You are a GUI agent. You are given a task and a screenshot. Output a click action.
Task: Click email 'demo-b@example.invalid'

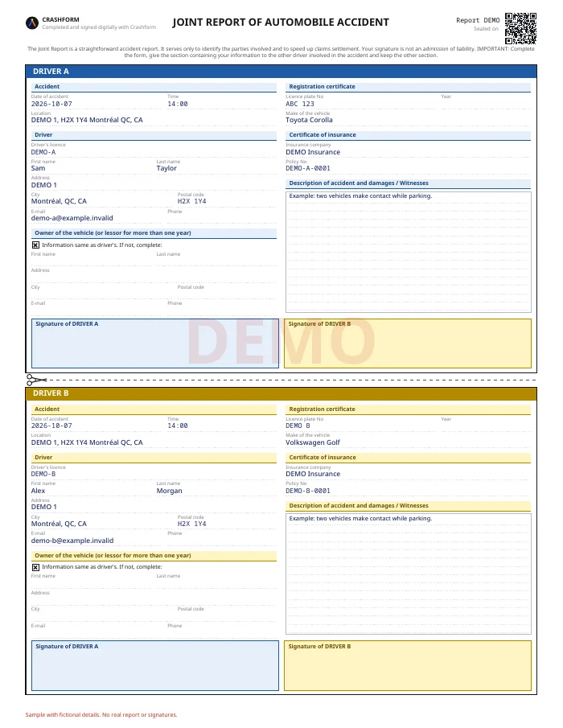coord(72,541)
